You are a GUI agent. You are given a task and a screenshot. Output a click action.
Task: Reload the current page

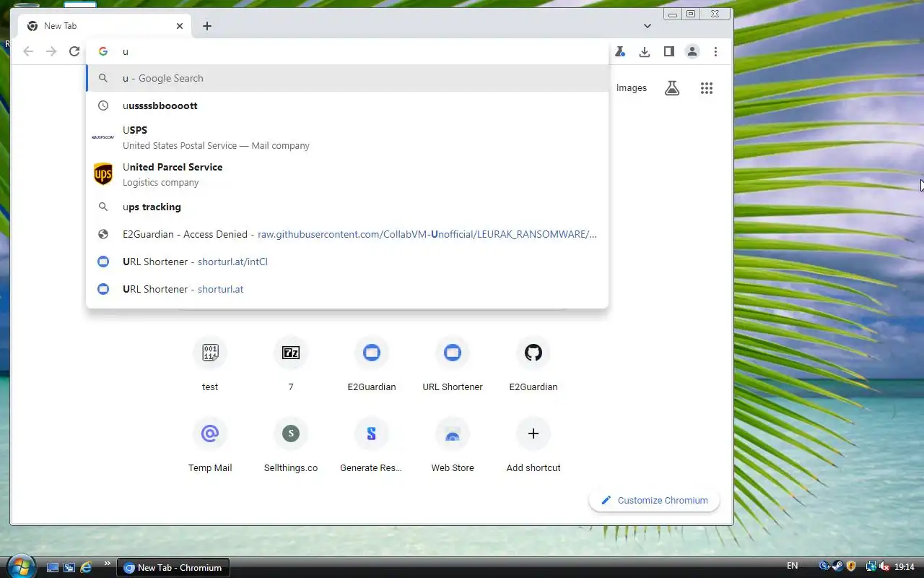coord(74,51)
